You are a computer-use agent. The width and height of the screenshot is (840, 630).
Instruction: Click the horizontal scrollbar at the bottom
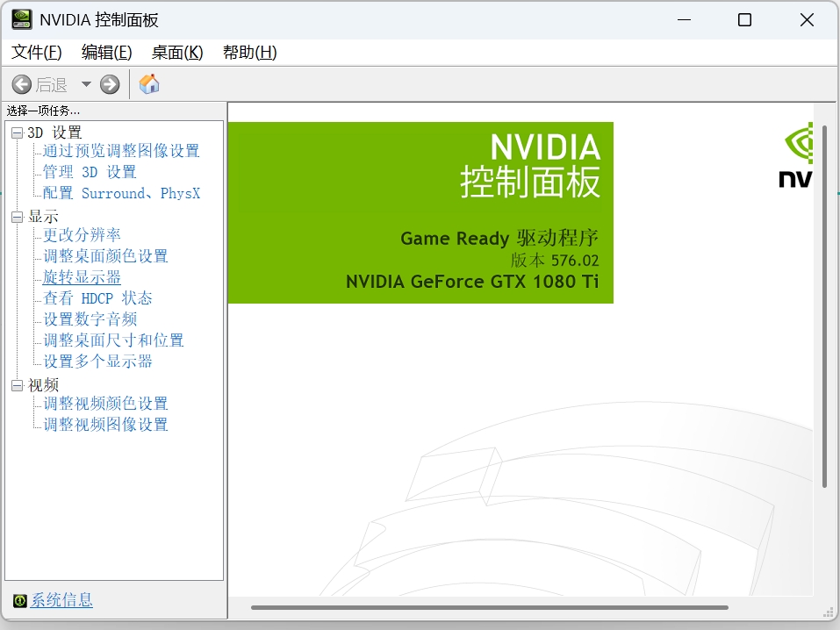[x=489, y=607]
